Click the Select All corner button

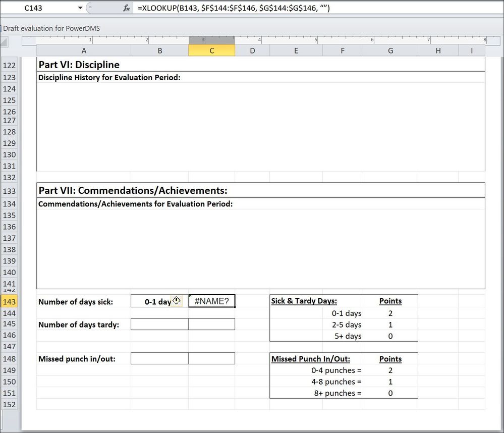[x=5, y=42]
